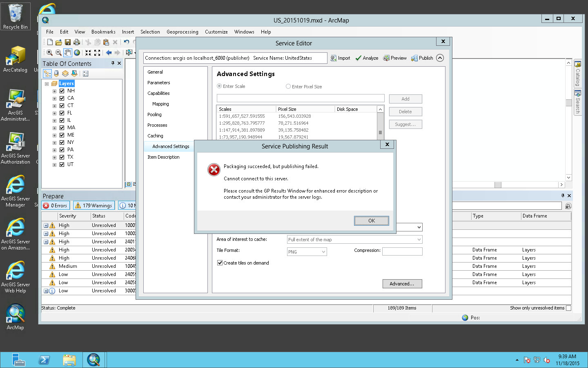
Task: Switch to List By Drawing Order view
Action: 47,74
